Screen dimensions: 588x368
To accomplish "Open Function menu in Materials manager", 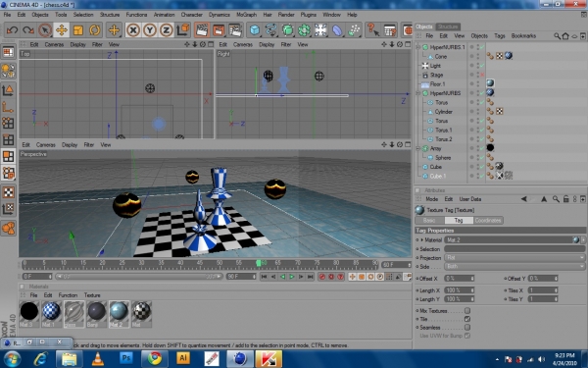I will pyautogui.click(x=68, y=295).
